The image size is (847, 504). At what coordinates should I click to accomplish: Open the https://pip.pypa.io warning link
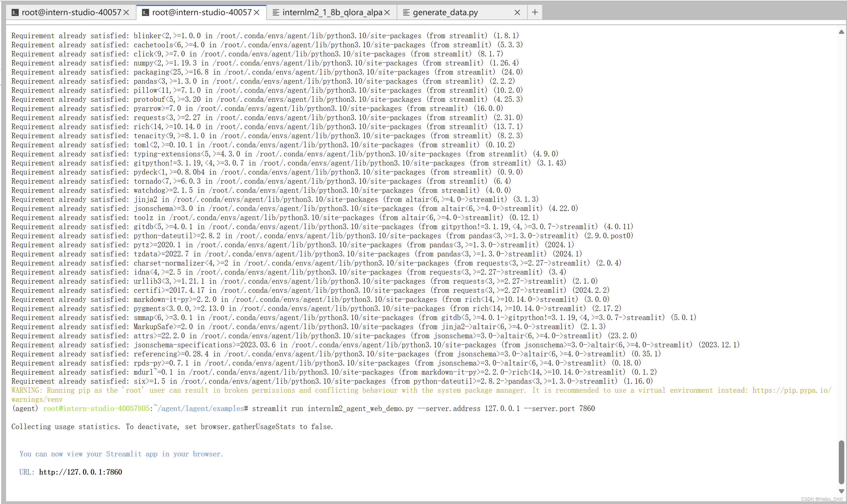coord(792,391)
